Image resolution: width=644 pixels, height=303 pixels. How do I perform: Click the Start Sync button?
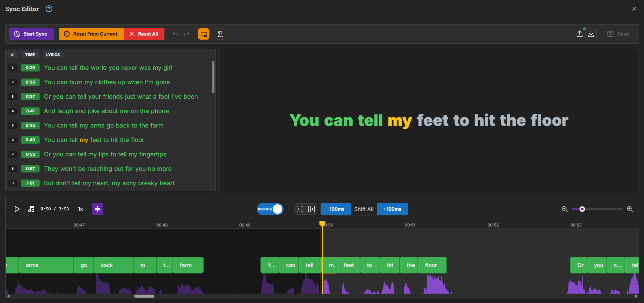pos(31,34)
